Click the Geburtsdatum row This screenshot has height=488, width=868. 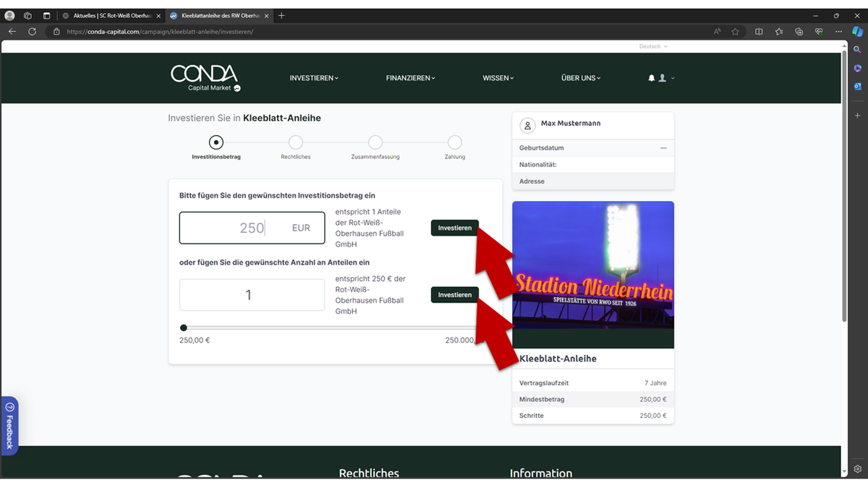click(x=593, y=147)
